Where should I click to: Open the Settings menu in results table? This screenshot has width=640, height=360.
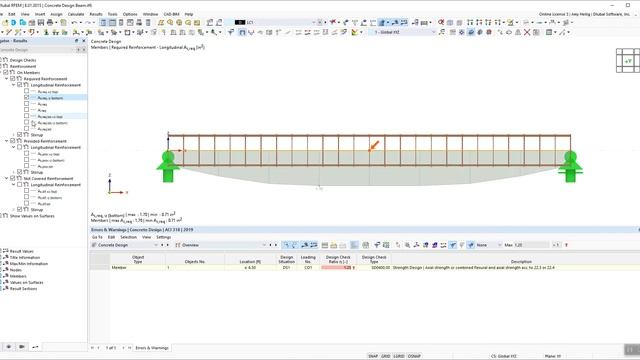tap(163, 237)
